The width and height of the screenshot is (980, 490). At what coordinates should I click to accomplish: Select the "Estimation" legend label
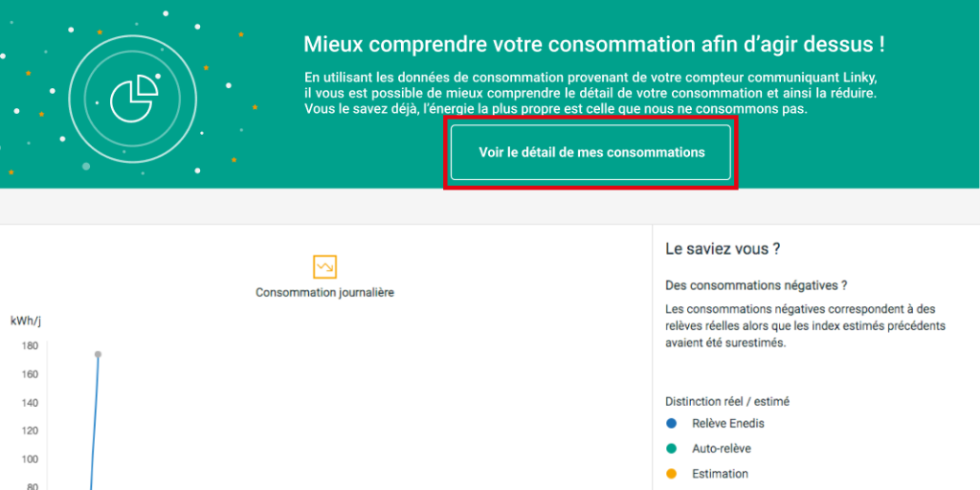point(720,474)
